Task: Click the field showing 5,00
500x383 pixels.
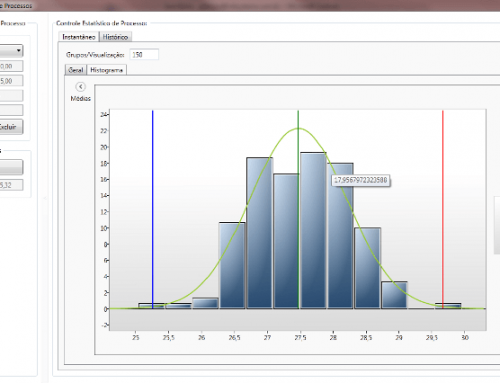Action: pyautogui.click(x=11, y=81)
